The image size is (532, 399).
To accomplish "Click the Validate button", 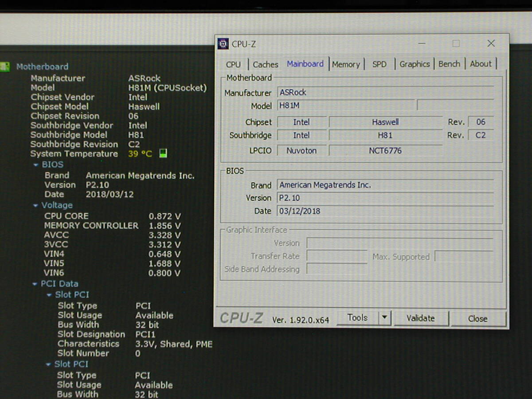I will point(421,318).
